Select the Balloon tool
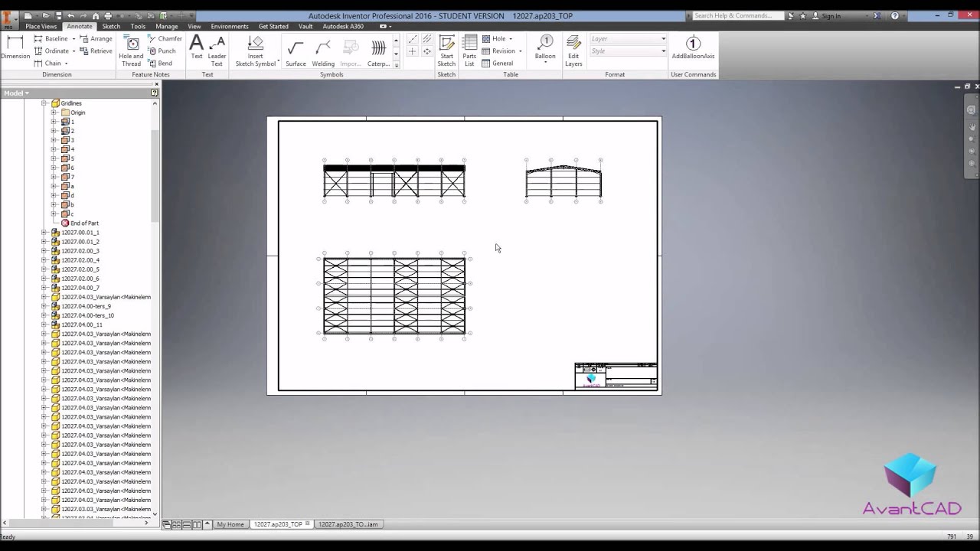 click(545, 47)
